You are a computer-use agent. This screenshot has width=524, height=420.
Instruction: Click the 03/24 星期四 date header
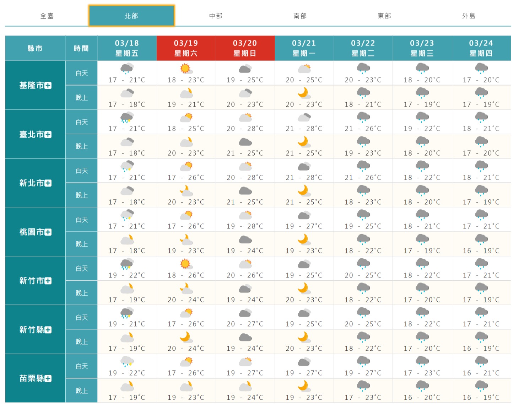click(481, 48)
